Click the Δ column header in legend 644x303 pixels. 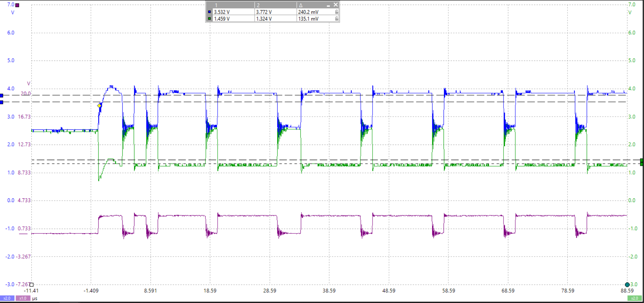(301, 5)
